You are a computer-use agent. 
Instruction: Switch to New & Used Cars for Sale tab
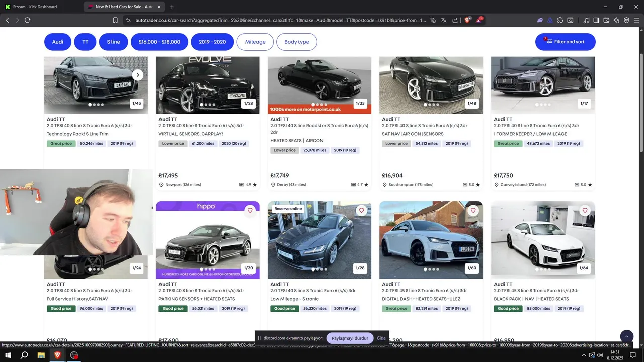[124, 7]
